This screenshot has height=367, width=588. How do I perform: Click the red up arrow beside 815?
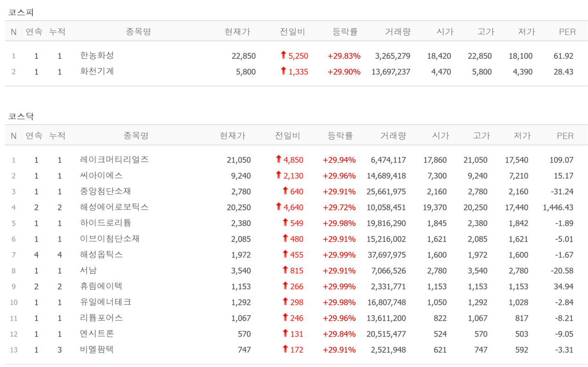285,270
